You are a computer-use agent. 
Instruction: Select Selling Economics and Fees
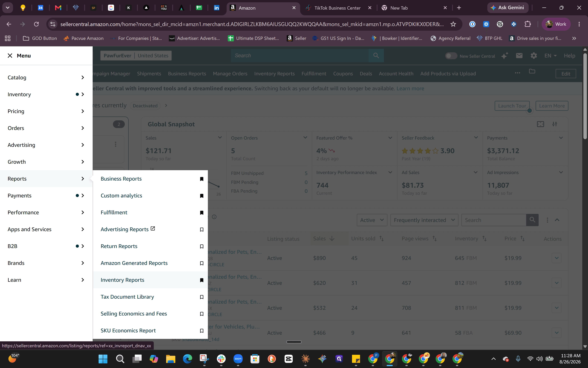tap(134, 314)
